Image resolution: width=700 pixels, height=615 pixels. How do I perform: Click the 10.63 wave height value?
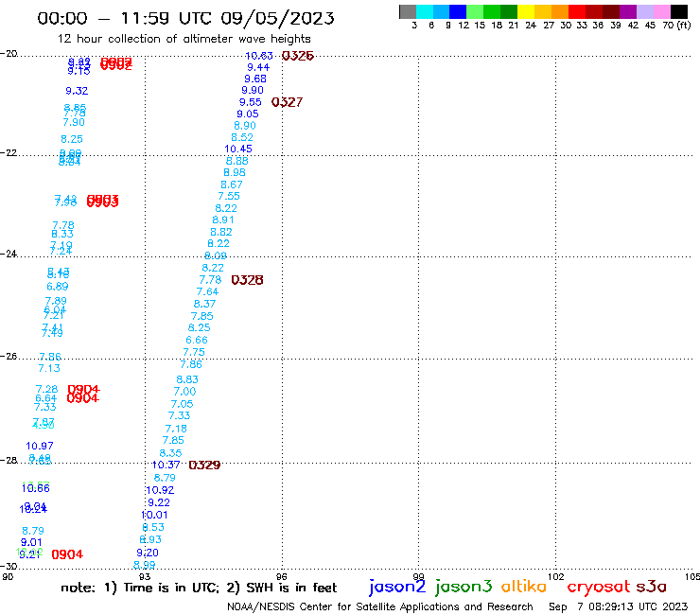pyautogui.click(x=259, y=56)
